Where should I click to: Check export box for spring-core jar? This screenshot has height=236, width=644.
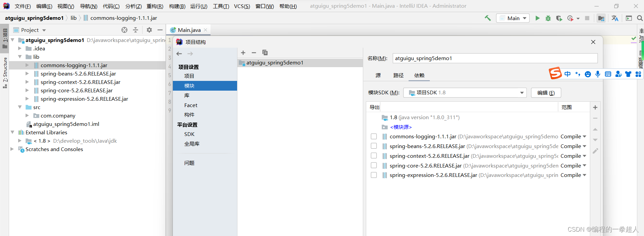coord(374,166)
